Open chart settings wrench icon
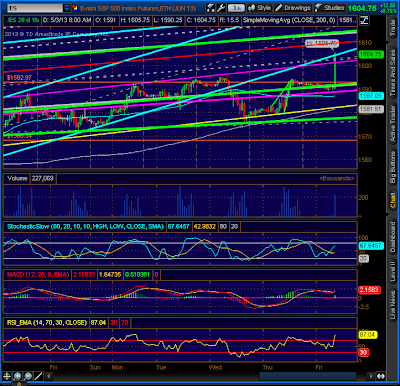Image resolution: width=400 pixels, height=386 pixels. [x=220, y=8]
